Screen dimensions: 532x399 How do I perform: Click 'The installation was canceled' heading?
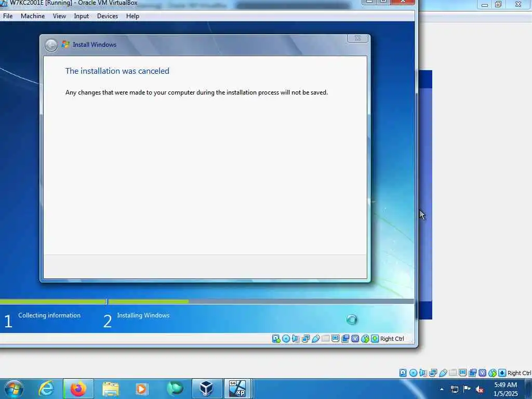click(x=117, y=71)
